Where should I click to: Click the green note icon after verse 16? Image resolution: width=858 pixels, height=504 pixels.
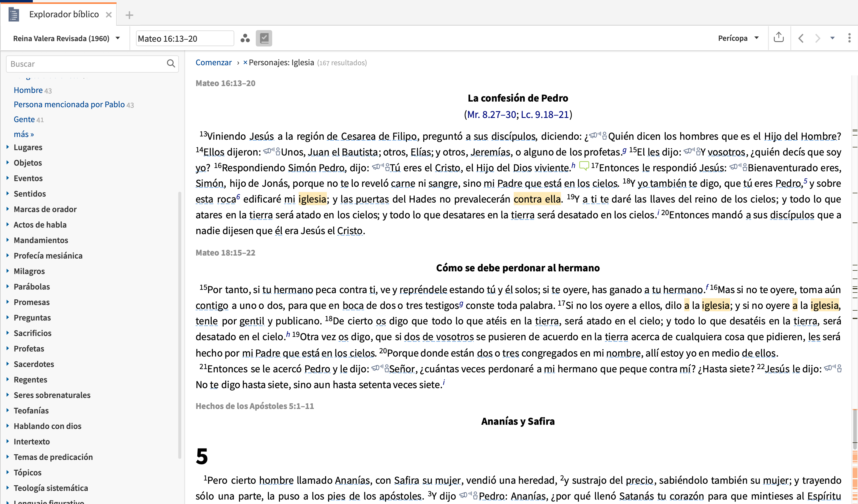pos(584,166)
